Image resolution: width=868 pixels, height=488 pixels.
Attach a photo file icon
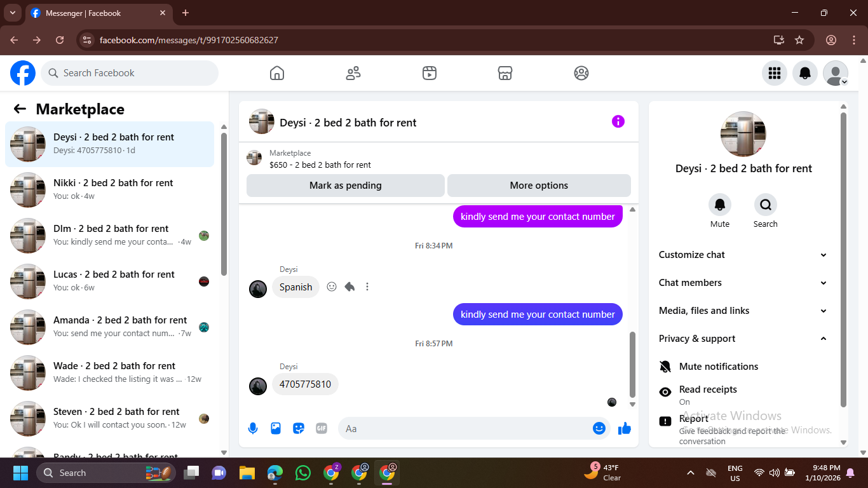click(276, 428)
